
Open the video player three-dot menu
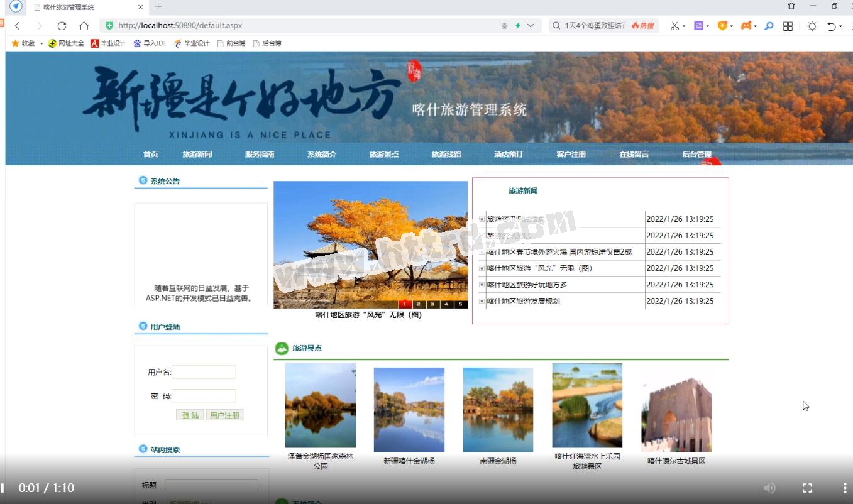[844, 488]
